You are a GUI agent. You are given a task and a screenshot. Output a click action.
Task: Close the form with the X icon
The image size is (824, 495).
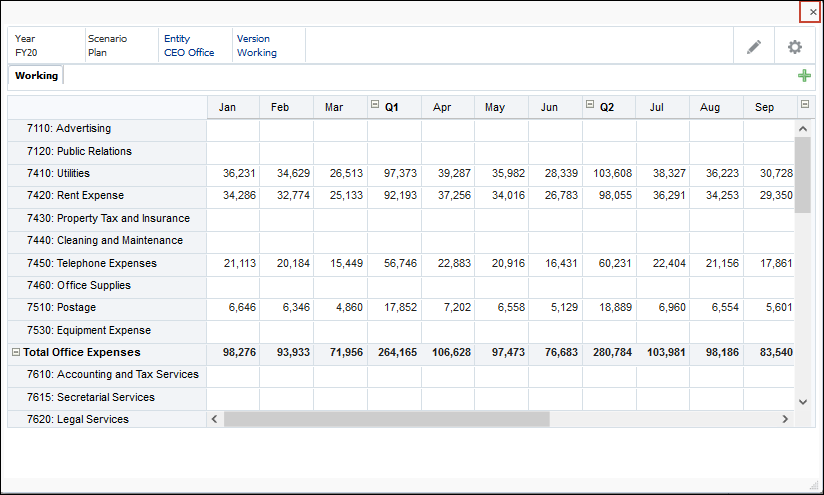(812, 12)
